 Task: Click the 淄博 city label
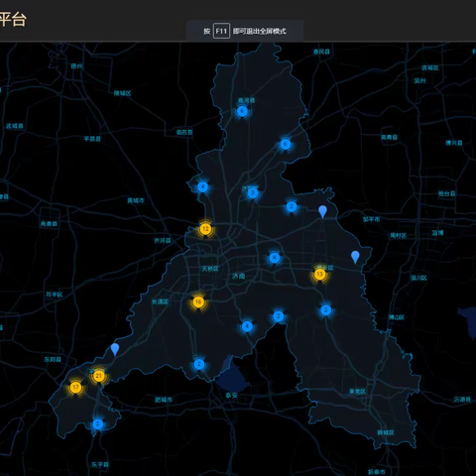click(437, 233)
